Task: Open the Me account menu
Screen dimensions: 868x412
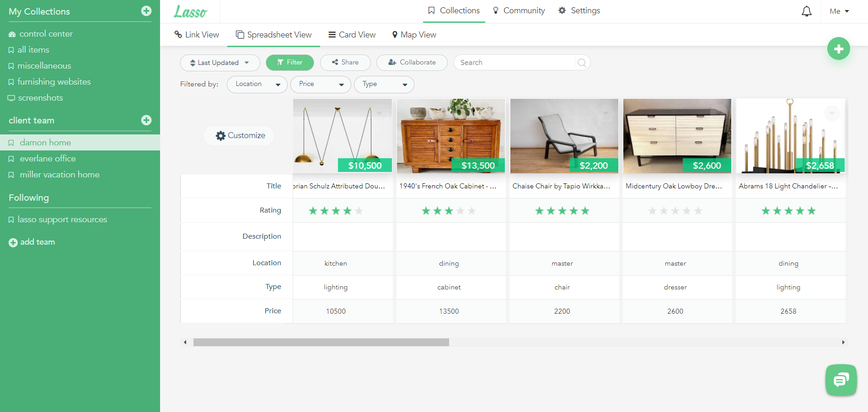Action: (839, 11)
